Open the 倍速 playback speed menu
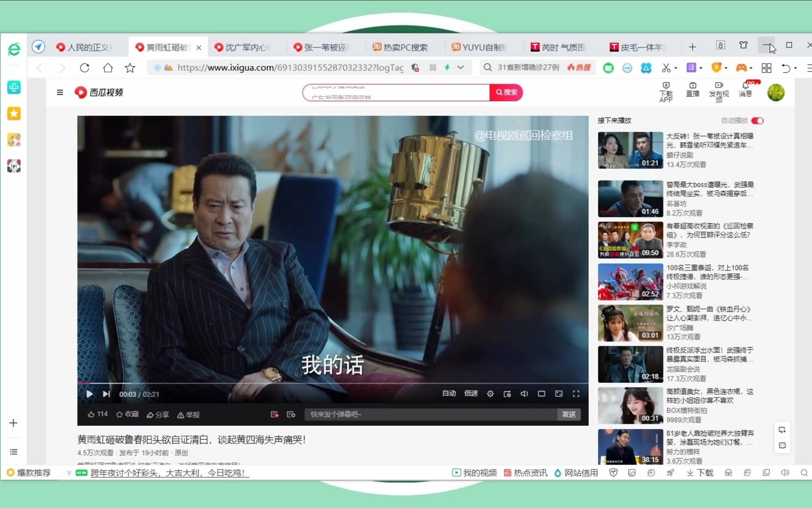This screenshot has width=812, height=508. coord(471,393)
